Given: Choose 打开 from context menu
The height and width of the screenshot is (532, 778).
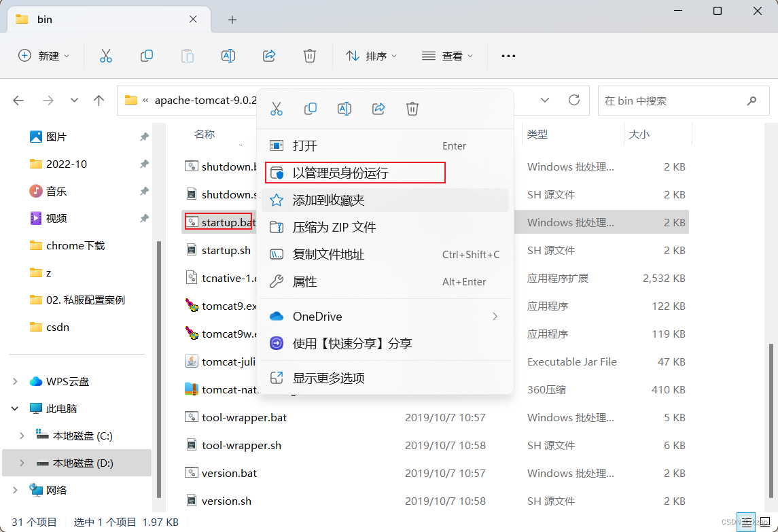Looking at the screenshot, I should [x=385, y=145].
